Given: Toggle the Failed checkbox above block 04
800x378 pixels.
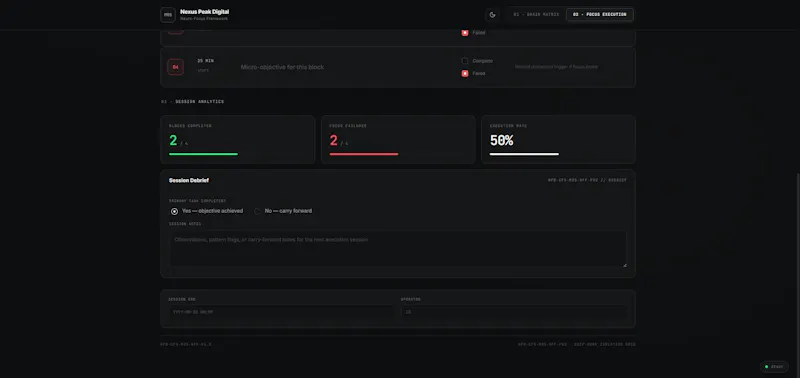Looking at the screenshot, I should (465, 33).
